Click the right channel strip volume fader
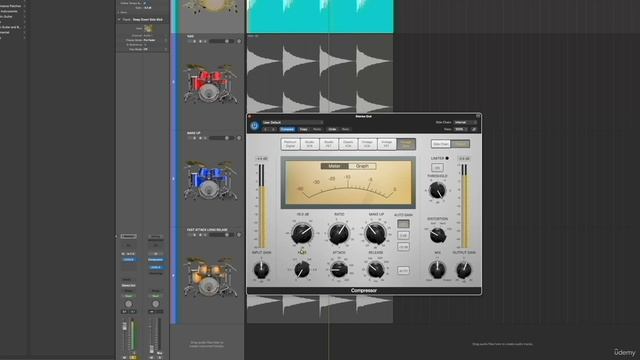The height and width of the screenshot is (360, 640). tap(151, 349)
